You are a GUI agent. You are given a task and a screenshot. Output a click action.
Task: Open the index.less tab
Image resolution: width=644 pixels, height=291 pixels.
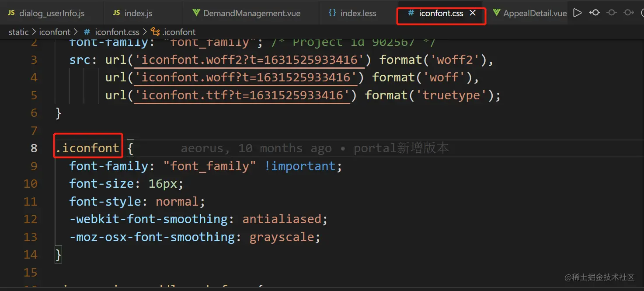tap(358, 13)
